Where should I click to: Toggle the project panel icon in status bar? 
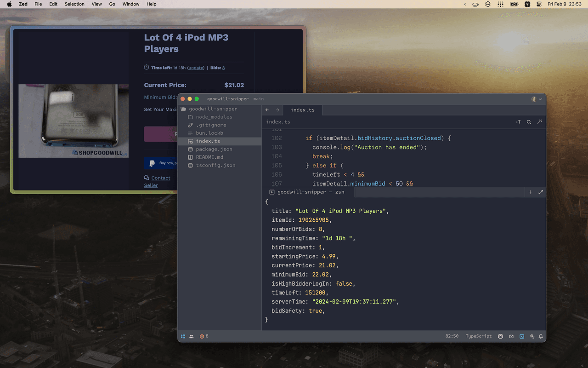point(183,336)
